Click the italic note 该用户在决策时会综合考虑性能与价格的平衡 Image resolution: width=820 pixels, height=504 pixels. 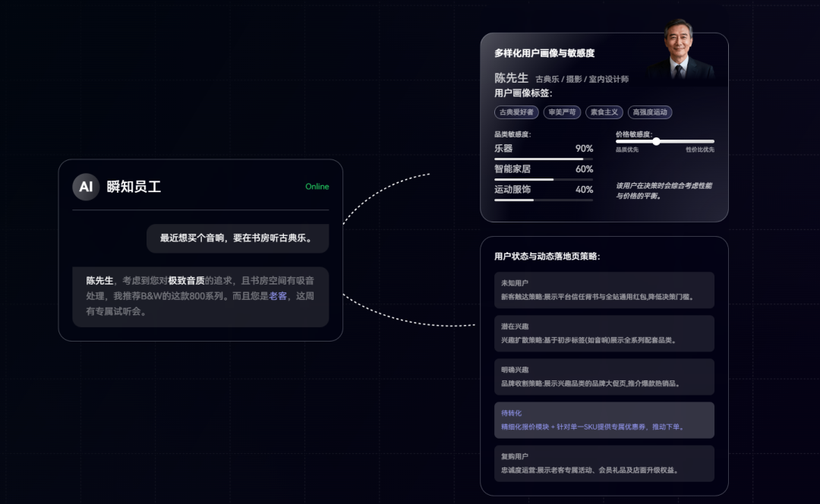664,191
